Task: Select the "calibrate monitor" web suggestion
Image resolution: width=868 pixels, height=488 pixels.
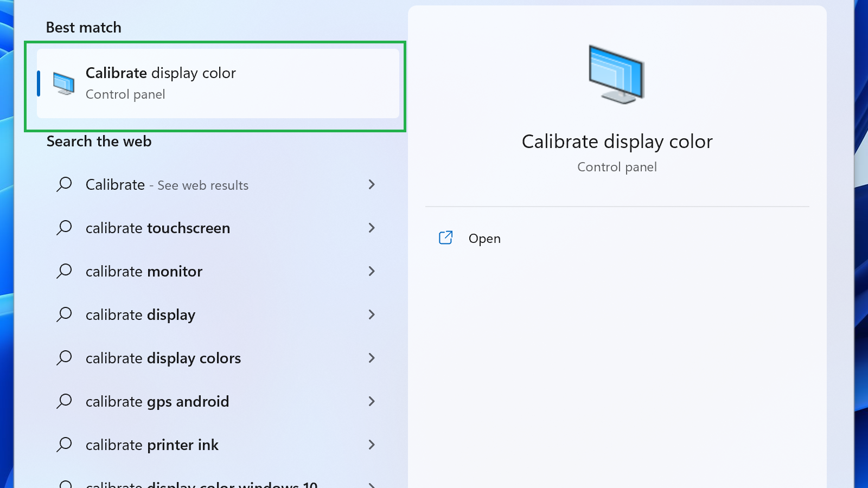Action: pyautogui.click(x=144, y=271)
